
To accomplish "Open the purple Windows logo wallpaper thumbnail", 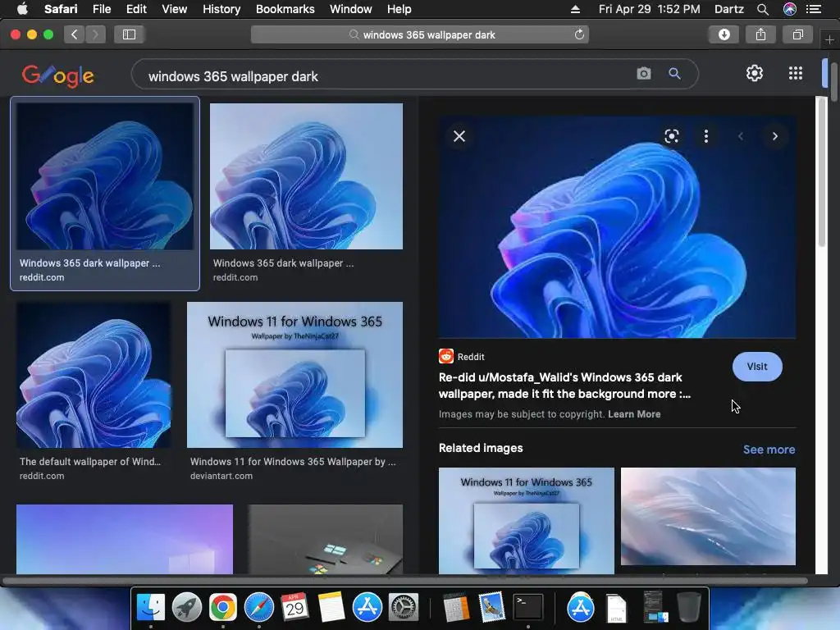I will [125, 539].
